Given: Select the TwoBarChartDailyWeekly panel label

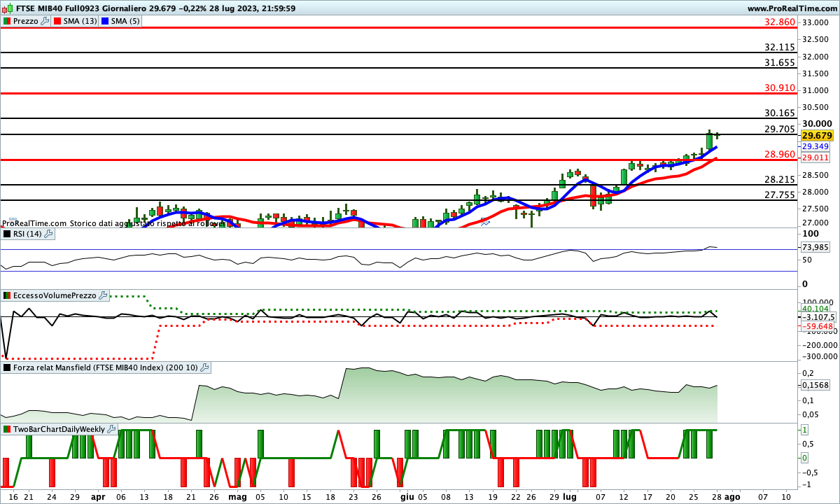Looking at the screenshot, I should 59,428.
